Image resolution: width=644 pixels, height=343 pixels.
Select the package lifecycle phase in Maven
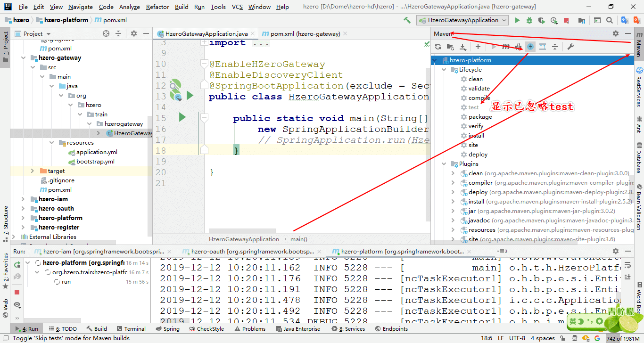pos(480,117)
